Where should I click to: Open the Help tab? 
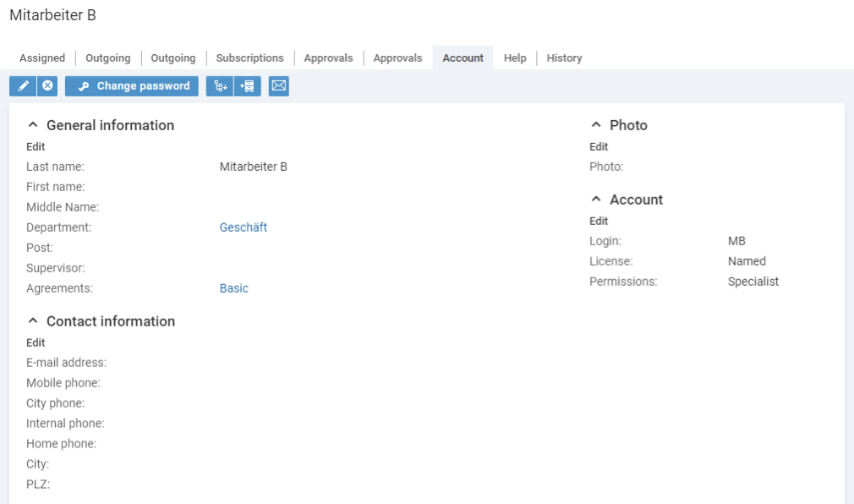[515, 58]
